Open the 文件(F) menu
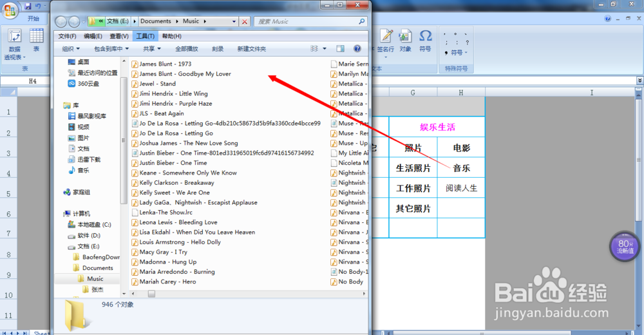 coord(67,36)
